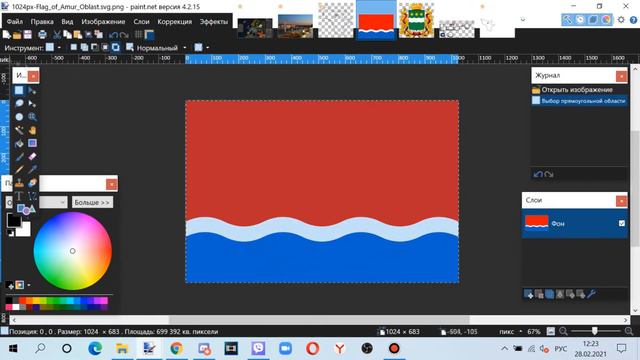Viewport: 640px width, 360px height.
Task: Select the Magic Wand tool
Action: [19, 130]
